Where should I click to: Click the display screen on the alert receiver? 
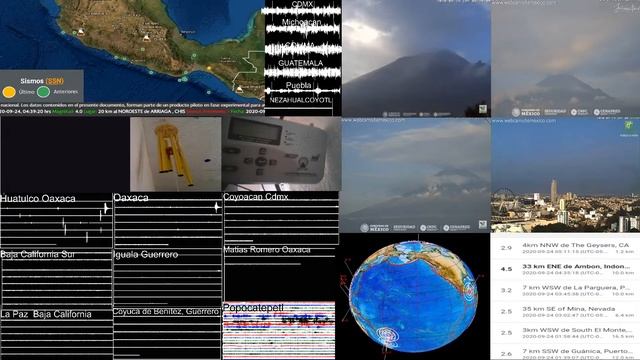[254, 131]
